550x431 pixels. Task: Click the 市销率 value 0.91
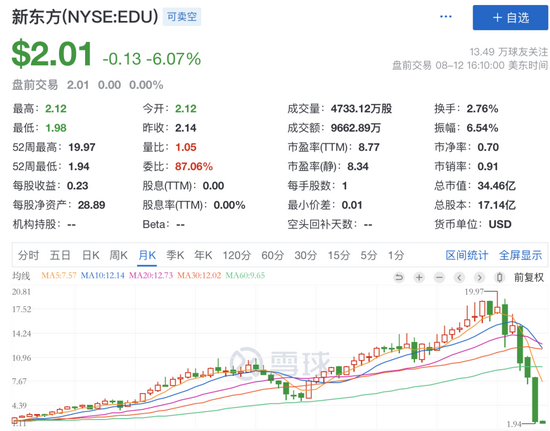(x=488, y=166)
